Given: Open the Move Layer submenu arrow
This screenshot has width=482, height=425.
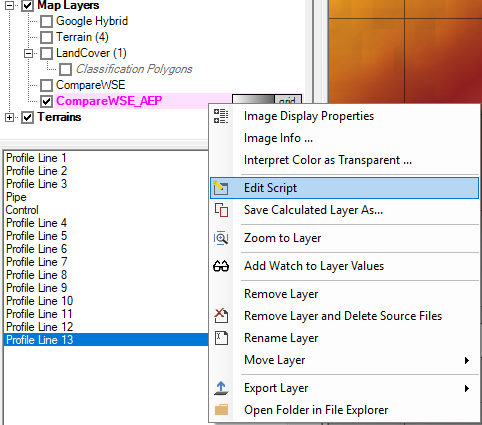Looking at the screenshot, I should 467,360.
